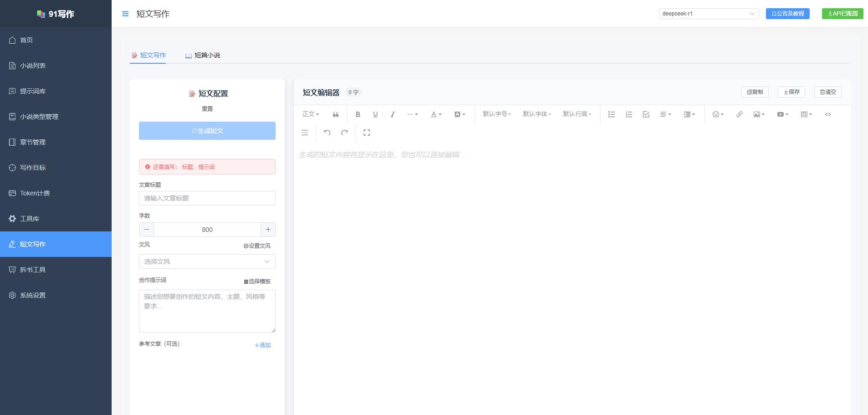Open 正文 heading style dropdown
The height and width of the screenshot is (415, 868).
click(311, 114)
